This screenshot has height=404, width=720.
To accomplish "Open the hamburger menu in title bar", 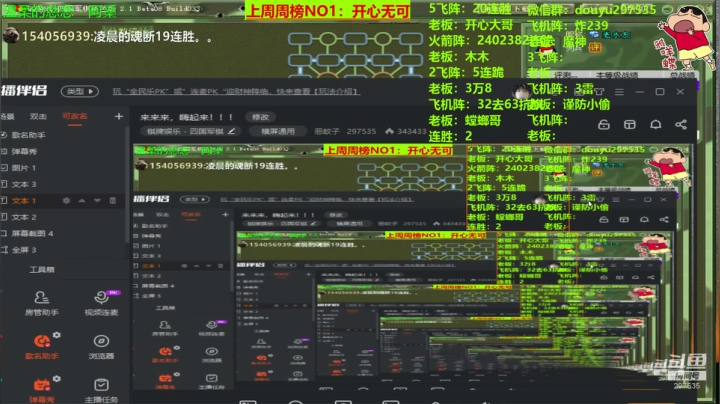I will 619,92.
